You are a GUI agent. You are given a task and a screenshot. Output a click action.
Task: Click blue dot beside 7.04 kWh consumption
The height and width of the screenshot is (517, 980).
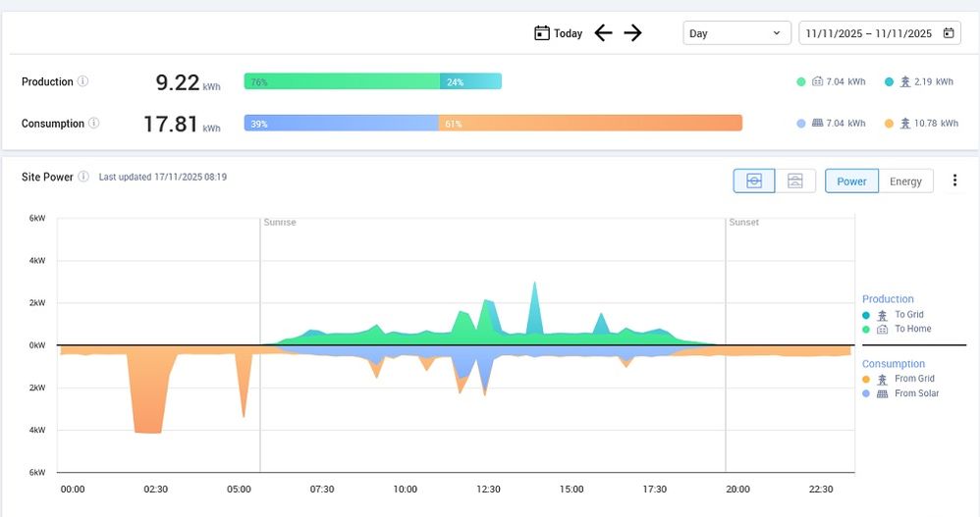[800, 124]
